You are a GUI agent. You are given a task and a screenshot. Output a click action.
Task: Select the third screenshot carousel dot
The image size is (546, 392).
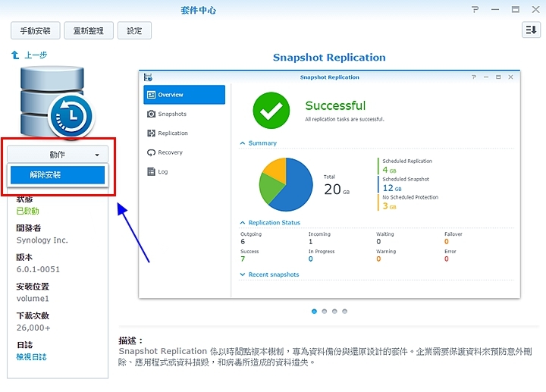point(334,311)
